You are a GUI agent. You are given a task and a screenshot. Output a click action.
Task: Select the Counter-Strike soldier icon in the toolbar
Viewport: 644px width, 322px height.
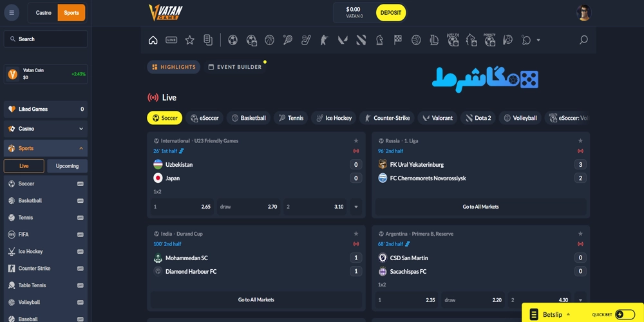325,40
